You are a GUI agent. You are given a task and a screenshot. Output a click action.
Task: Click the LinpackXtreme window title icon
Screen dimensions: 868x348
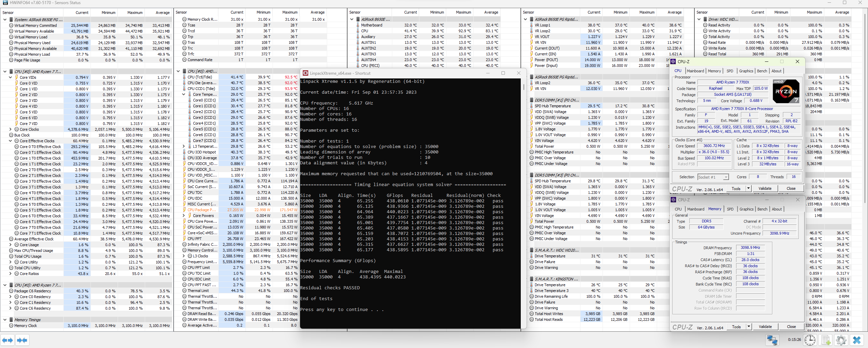pyautogui.click(x=305, y=73)
